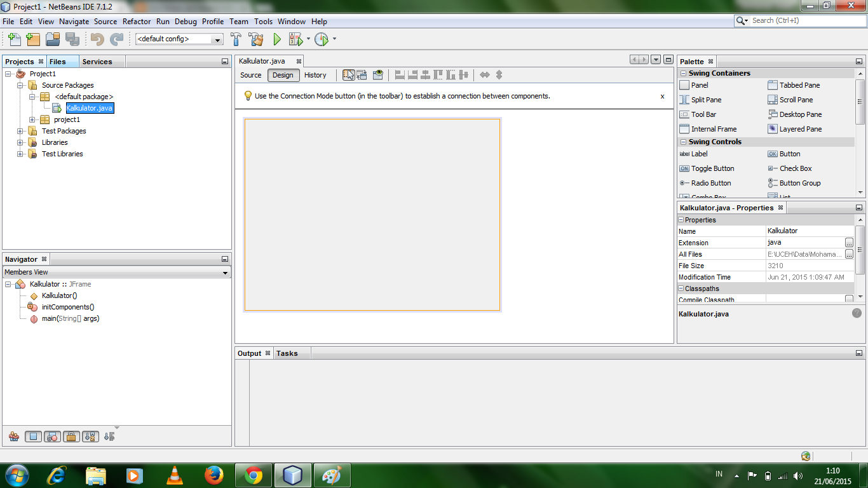Pick the Button Group component in Palette
Screen dimensions: 868x488
[794, 183]
